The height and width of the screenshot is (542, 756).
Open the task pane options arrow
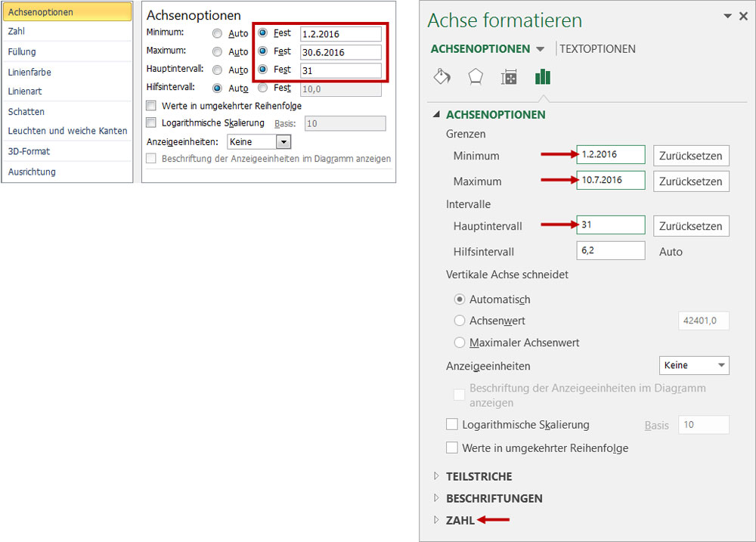(727, 16)
